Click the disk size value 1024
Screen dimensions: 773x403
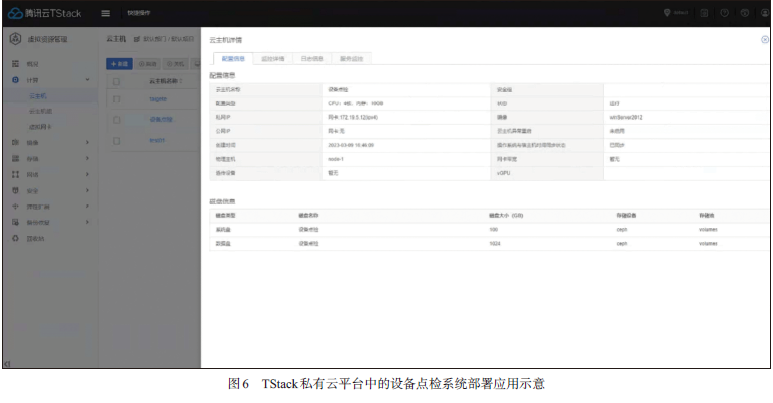point(494,244)
